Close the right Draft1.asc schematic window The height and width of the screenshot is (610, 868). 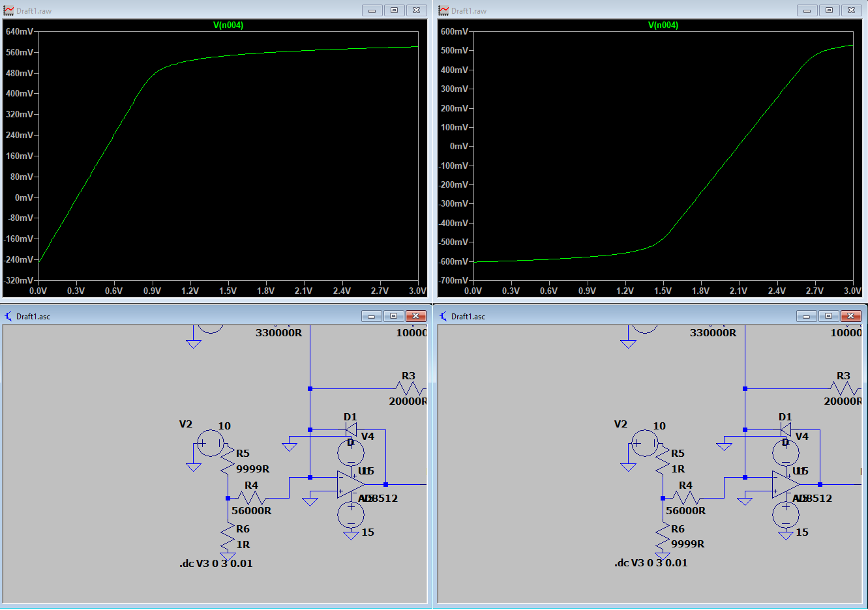click(850, 316)
